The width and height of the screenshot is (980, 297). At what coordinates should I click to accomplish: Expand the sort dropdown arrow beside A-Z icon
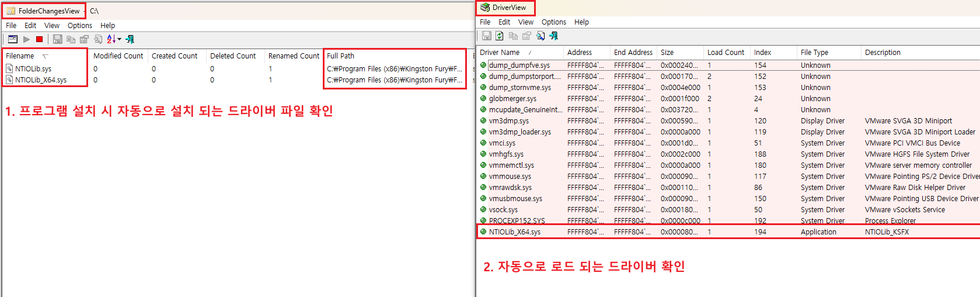[119, 39]
